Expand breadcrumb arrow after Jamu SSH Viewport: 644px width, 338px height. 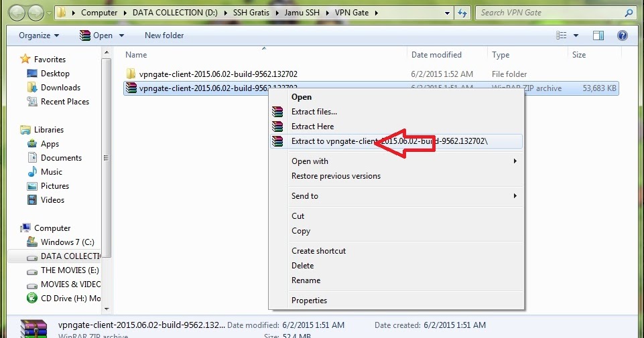[x=327, y=13]
